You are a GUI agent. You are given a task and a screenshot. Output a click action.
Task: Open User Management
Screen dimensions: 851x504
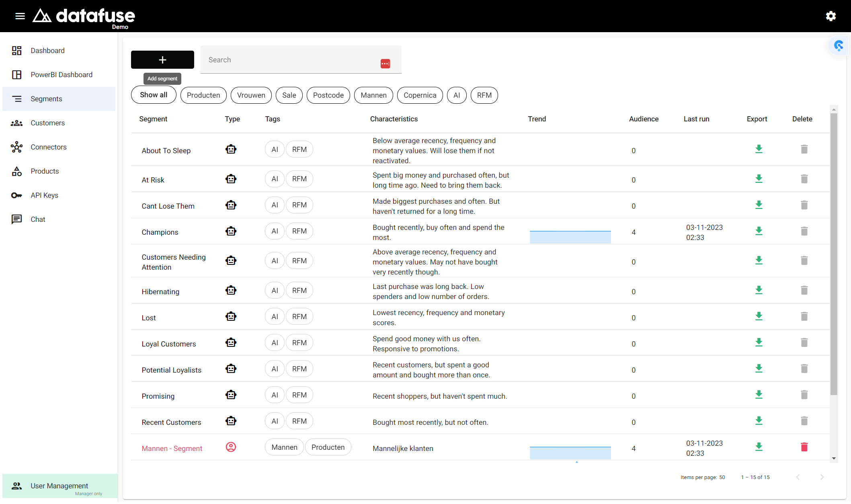[x=60, y=486]
